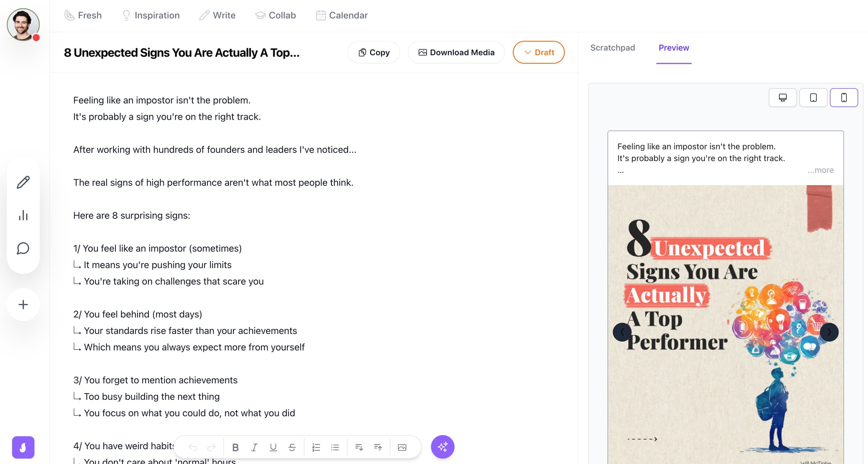Open the chat bubble in the left sidebar
The height and width of the screenshot is (464, 868).
(x=23, y=249)
